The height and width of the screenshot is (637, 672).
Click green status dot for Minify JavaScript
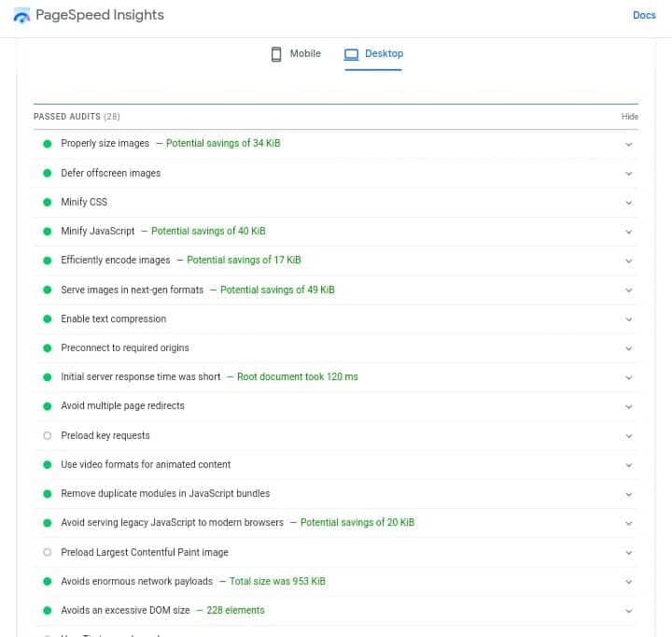click(48, 232)
